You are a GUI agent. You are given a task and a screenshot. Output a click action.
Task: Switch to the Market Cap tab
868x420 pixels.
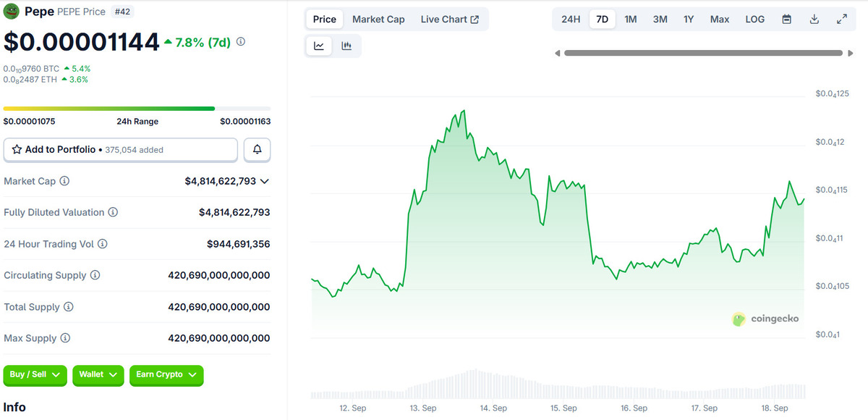378,20
